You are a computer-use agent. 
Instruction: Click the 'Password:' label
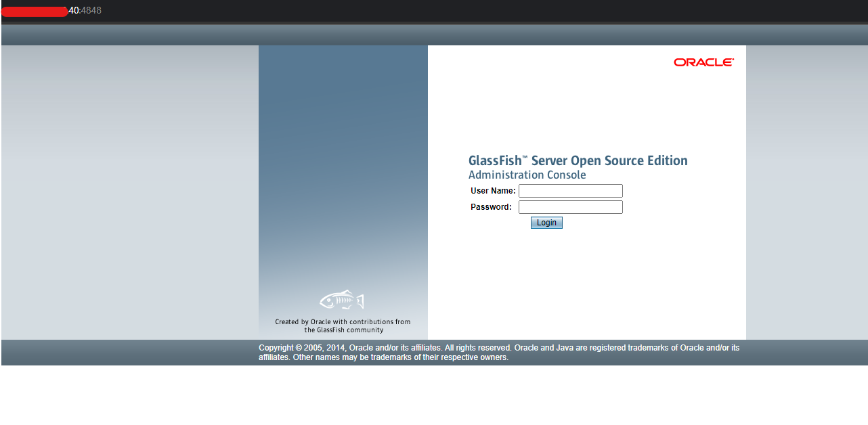[x=491, y=207]
